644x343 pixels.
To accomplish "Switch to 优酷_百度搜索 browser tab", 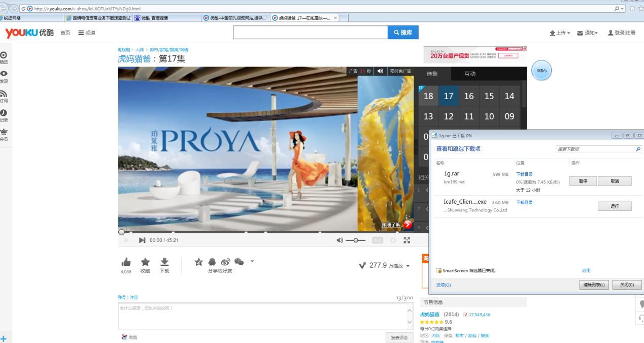I will pyautogui.click(x=167, y=18).
